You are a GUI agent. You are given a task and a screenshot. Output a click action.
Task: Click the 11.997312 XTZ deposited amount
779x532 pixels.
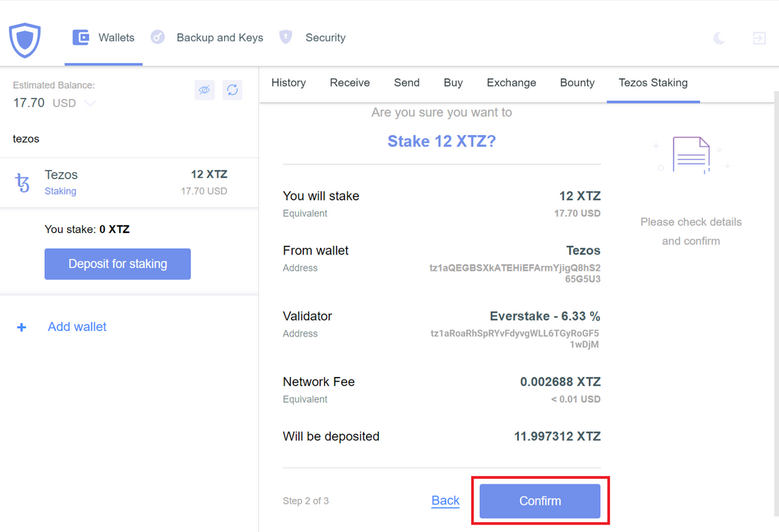click(x=557, y=437)
